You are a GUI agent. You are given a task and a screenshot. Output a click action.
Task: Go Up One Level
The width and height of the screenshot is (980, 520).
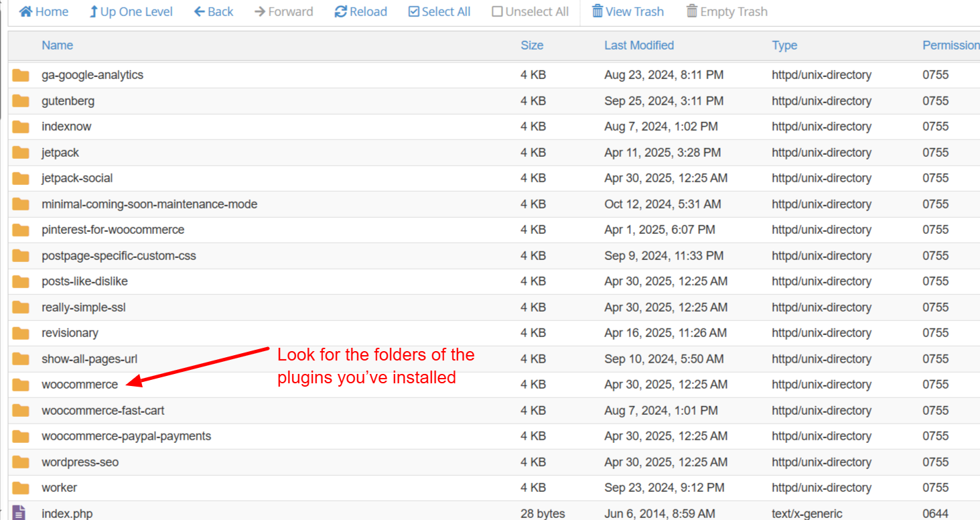tap(131, 11)
